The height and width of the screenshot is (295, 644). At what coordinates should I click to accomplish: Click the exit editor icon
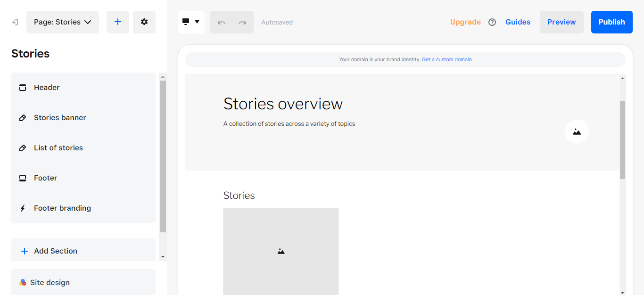click(15, 22)
